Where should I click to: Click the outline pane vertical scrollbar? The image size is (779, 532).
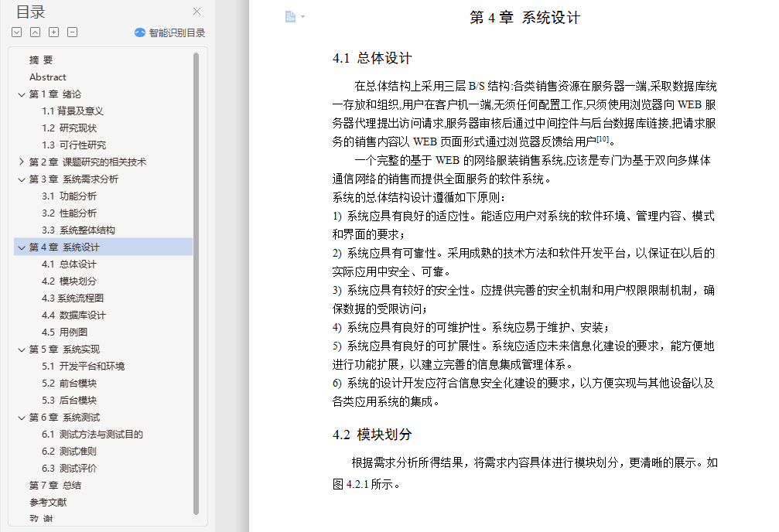[x=196, y=283]
